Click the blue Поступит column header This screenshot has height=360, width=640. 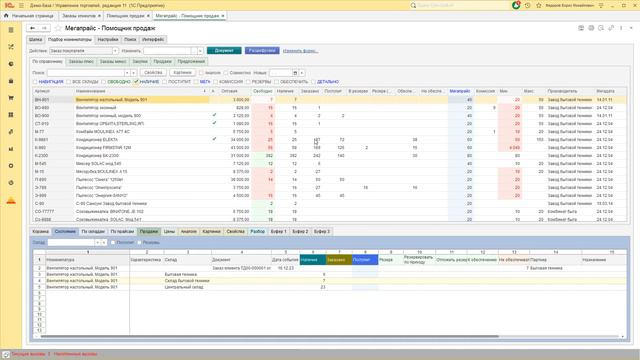(365, 260)
